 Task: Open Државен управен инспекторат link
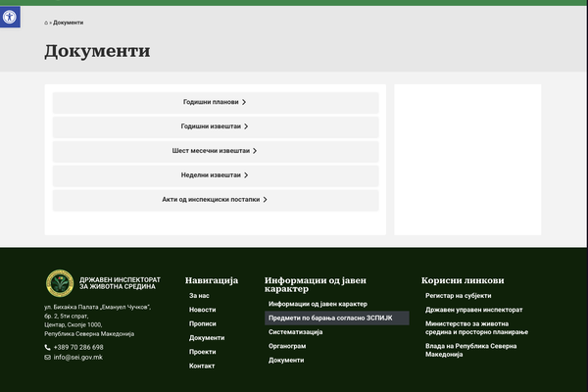474,310
